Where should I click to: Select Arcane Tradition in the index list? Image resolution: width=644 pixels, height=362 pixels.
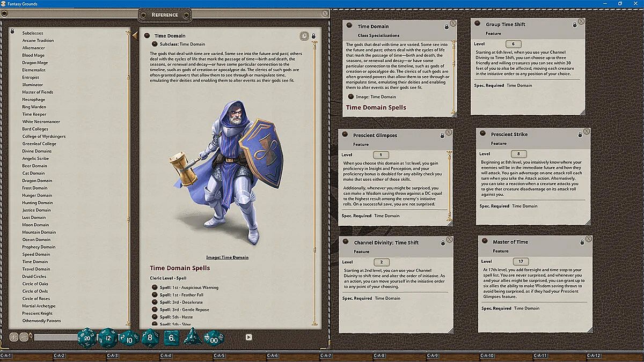pos(38,40)
